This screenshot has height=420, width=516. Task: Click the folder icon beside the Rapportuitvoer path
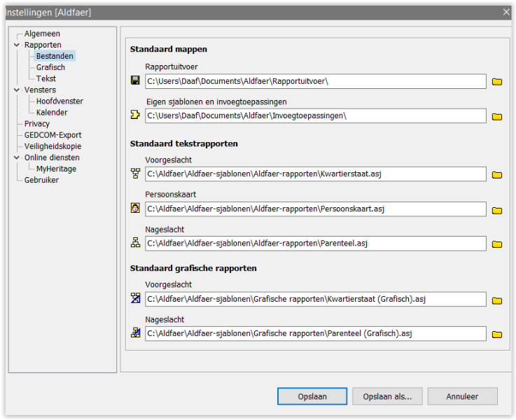click(497, 82)
